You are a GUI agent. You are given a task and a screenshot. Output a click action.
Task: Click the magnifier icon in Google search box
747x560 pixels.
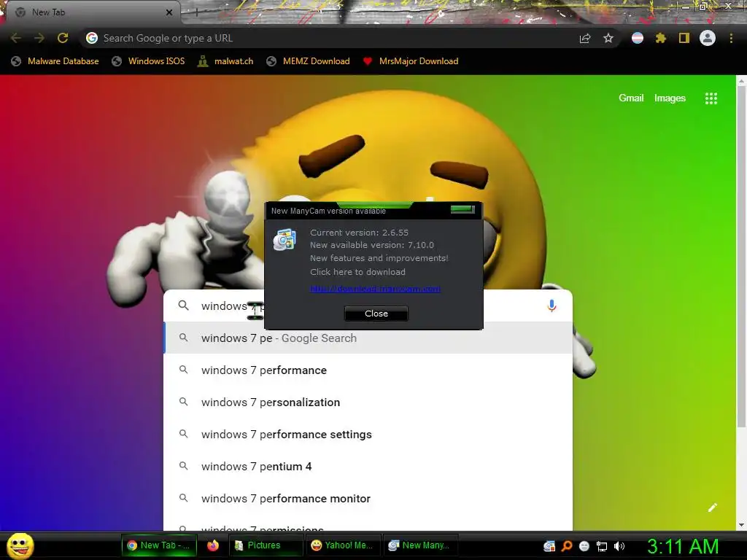(x=183, y=306)
